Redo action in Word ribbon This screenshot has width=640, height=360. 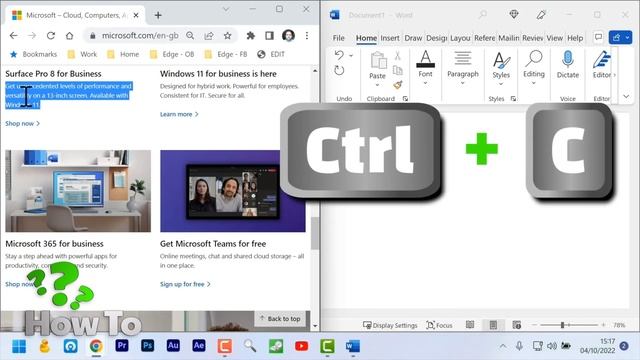[x=339, y=71]
